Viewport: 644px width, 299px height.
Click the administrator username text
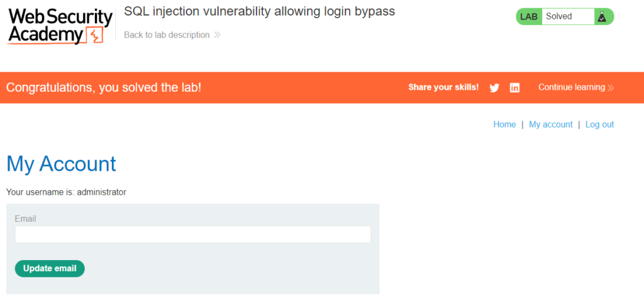pos(101,192)
